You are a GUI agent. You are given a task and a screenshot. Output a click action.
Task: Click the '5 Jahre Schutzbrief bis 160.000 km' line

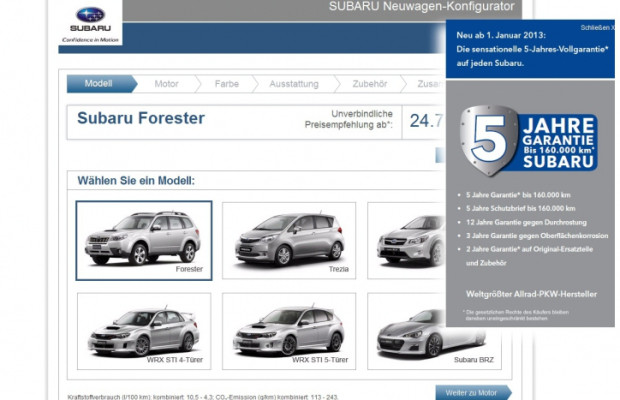[x=520, y=208]
